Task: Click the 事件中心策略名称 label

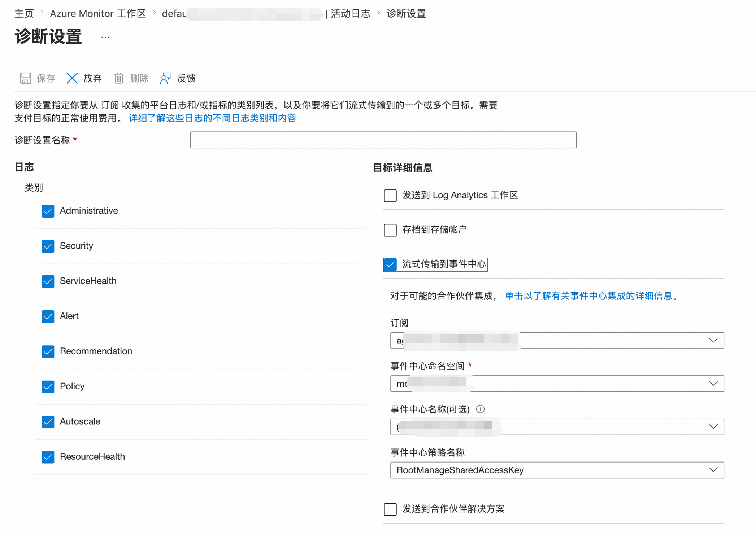Action: tap(427, 452)
